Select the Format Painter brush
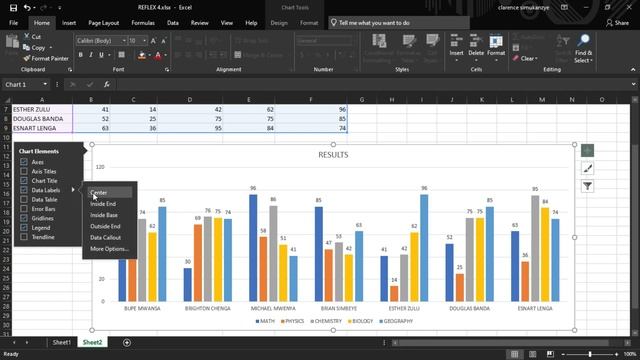The width and height of the screenshot is (640, 360). point(27,58)
